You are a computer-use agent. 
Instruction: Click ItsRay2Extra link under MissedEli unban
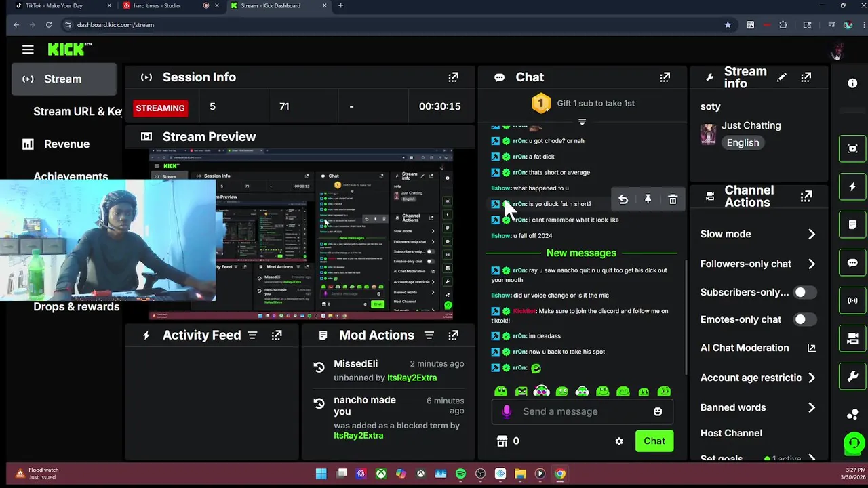412,378
